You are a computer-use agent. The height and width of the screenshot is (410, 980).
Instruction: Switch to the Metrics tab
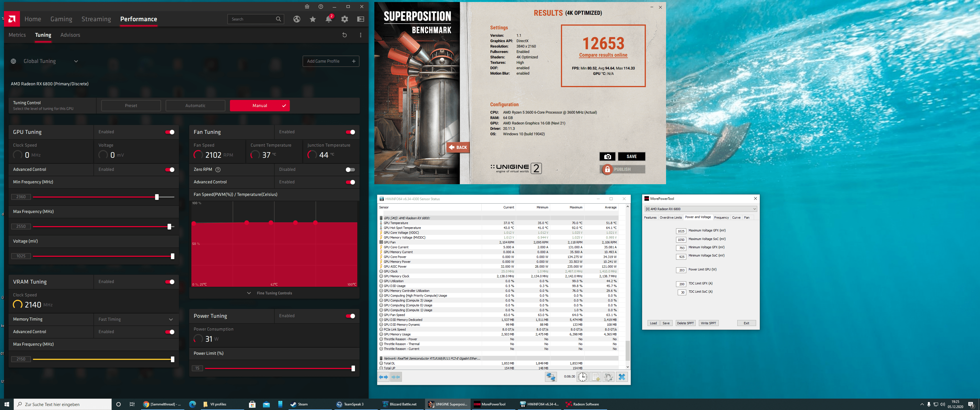17,35
